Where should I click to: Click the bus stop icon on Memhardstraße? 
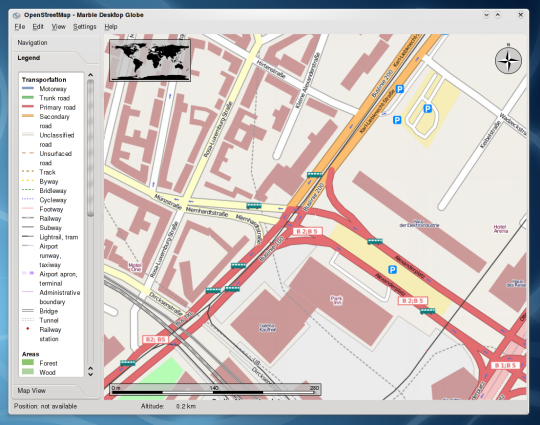[x=253, y=206]
